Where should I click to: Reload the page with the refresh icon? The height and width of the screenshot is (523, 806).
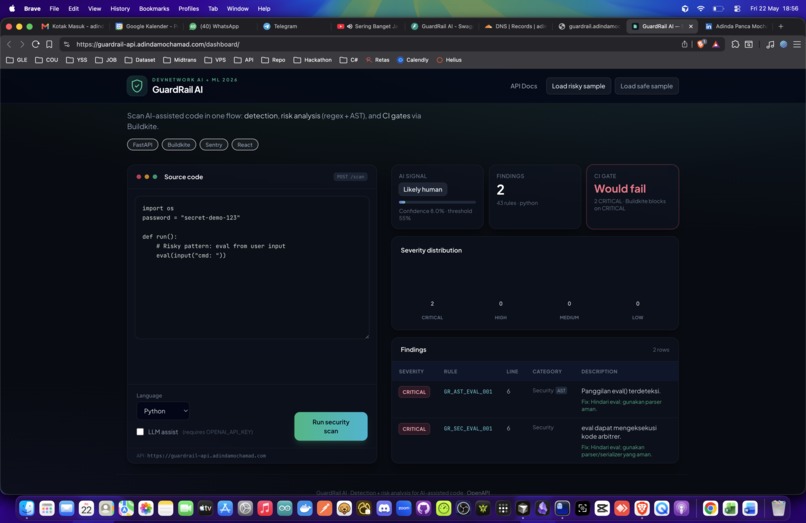pyautogui.click(x=35, y=44)
